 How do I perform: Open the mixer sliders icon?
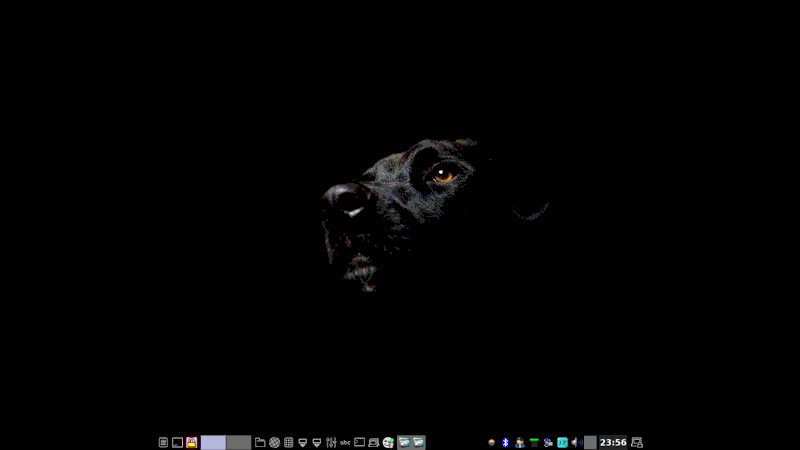click(x=331, y=442)
